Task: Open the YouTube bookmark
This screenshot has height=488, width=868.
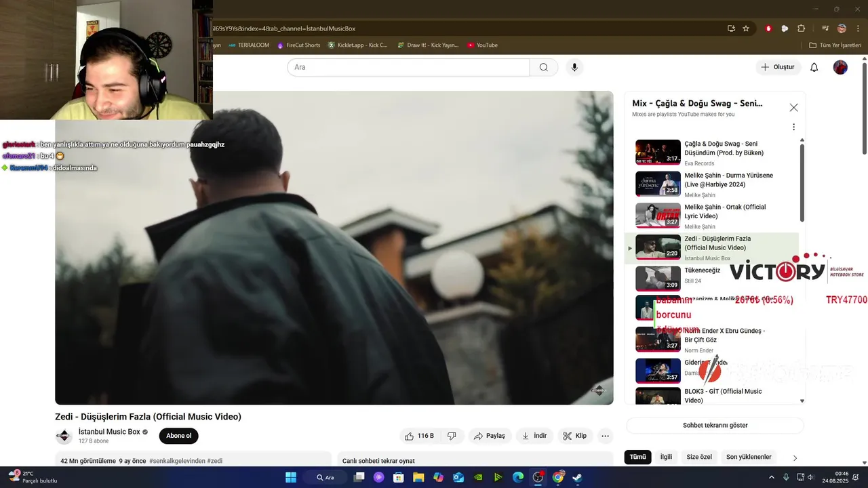Action: pos(482,45)
